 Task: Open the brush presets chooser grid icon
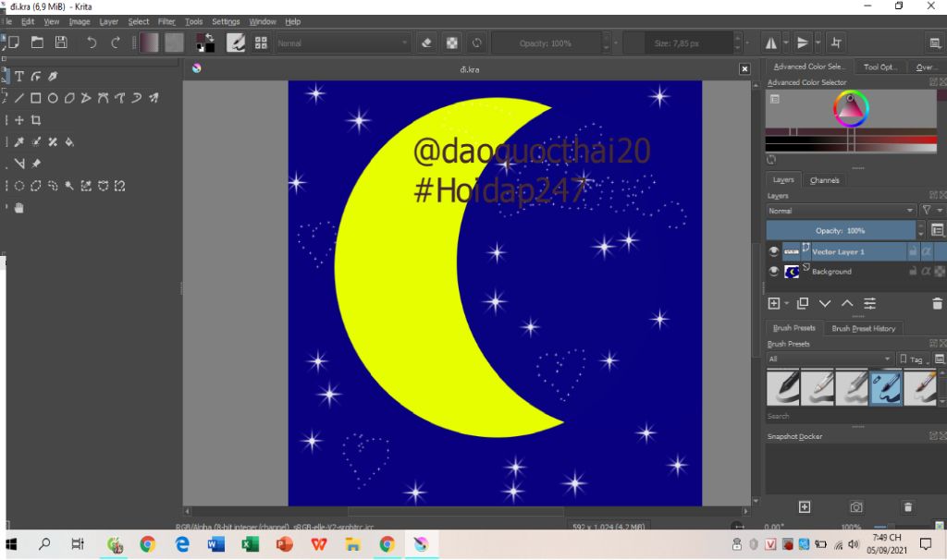click(x=261, y=43)
